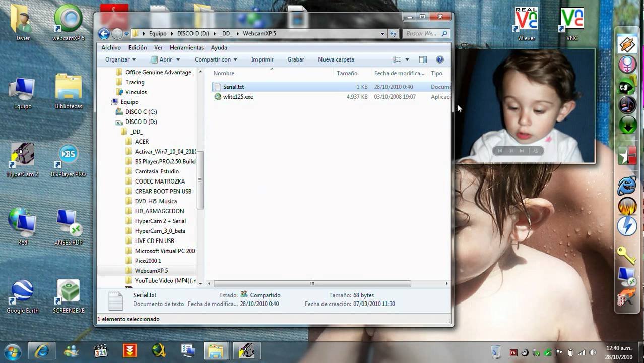This screenshot has height=363, width=644.
Task: Select the Tracing folder in the tree
Action: (x=135, y=82)
